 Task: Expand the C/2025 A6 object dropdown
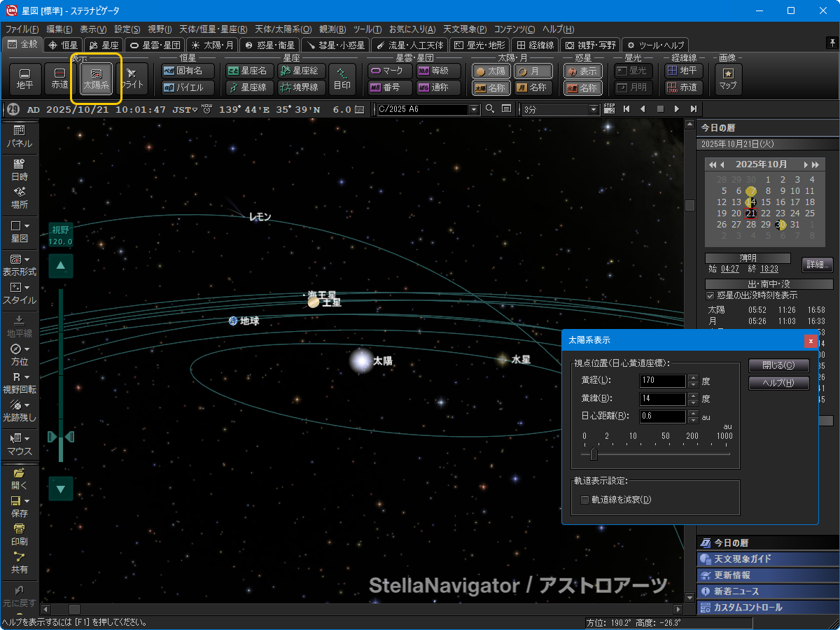click(x=474, y=110)
